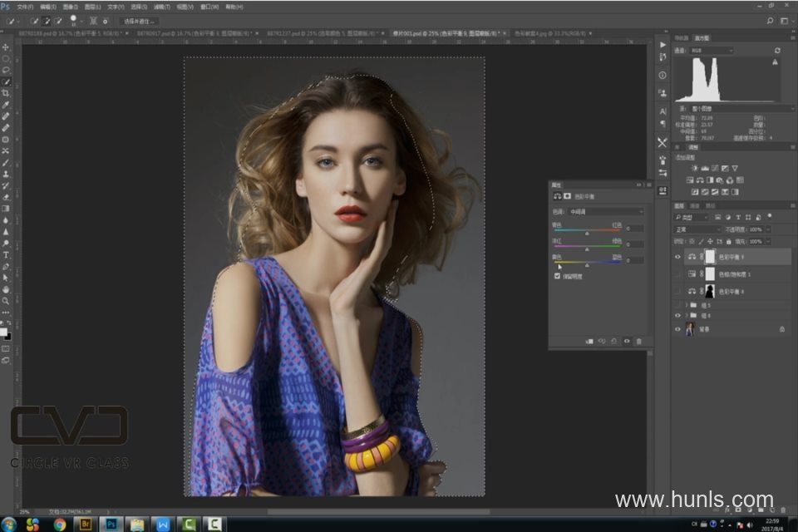
Task: Select the Move tool
Action: click(6, 47)
